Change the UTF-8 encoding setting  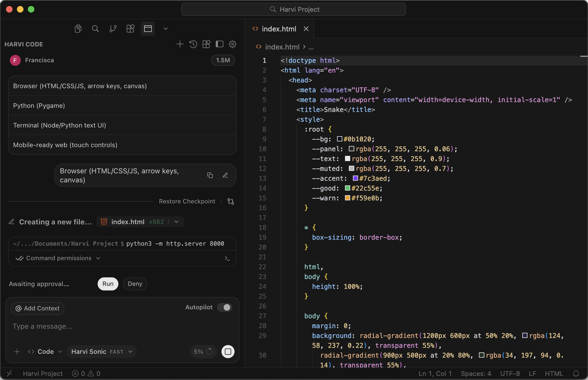[510, 373]
